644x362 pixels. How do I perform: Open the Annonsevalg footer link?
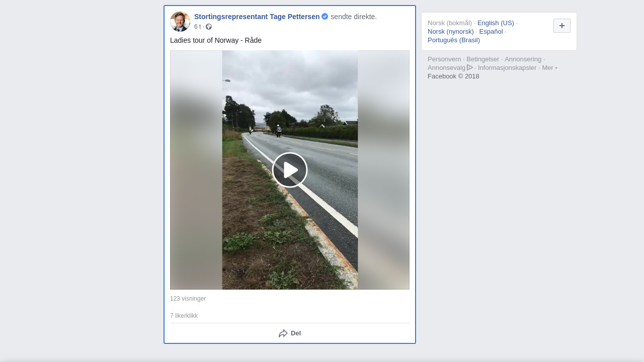click(450, 67)
